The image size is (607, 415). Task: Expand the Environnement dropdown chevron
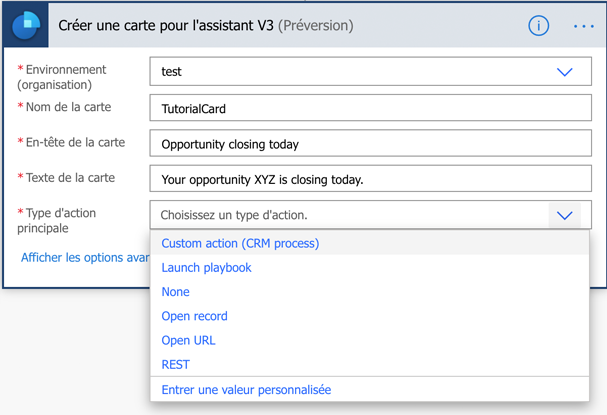point(564,72)
